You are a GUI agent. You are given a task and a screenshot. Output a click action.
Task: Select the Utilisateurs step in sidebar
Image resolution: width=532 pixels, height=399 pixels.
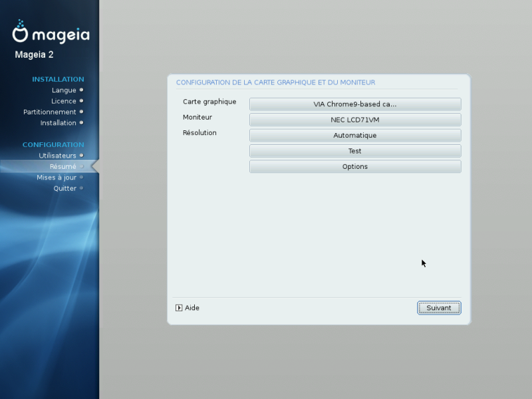click(x=57, y=156)
